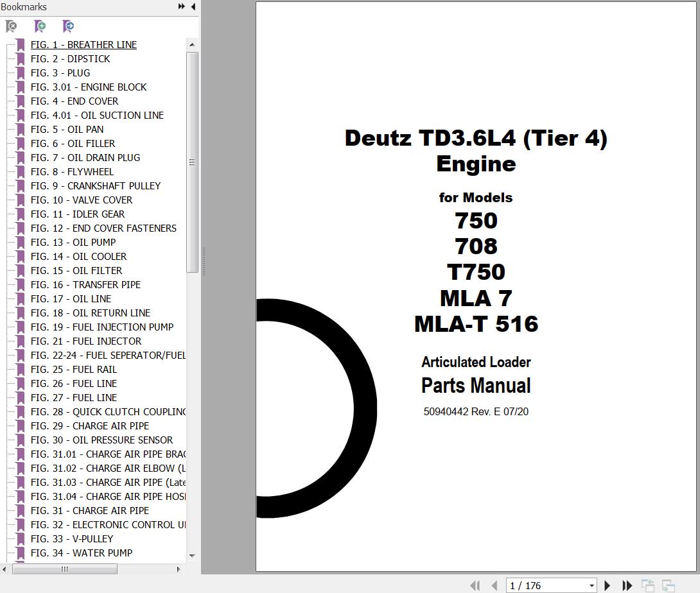This screenshot has height=593, width=700.
Task: Open the page number dropdown arrow
Action: [591, 585]
